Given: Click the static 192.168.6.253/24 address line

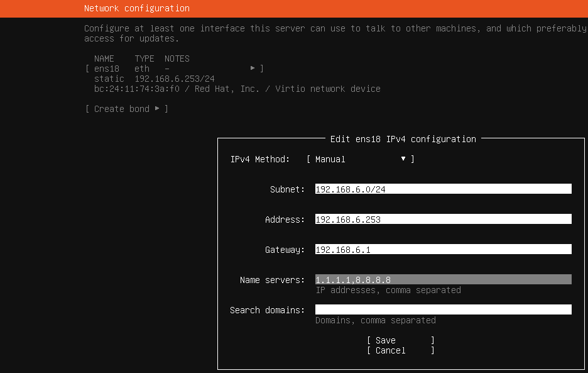Looking at the screenshot, I should coord(154,79).
